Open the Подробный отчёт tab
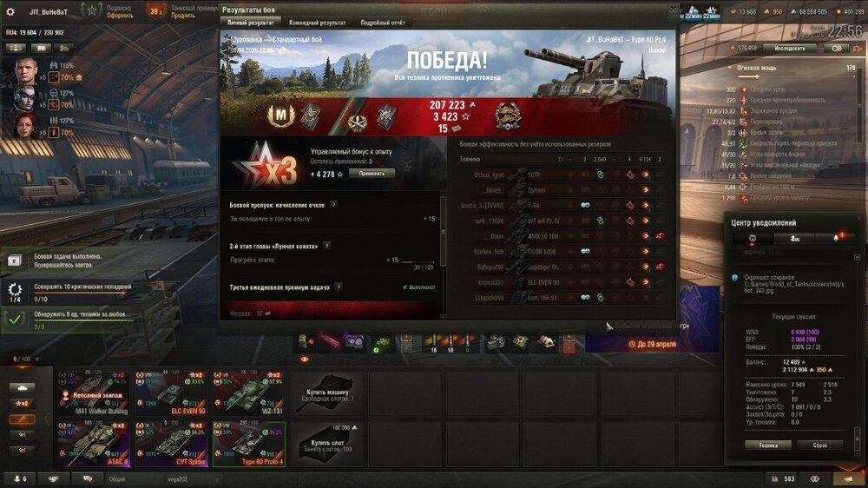The width and height of the screenshot is (868, 488). (x=383, y=23)
